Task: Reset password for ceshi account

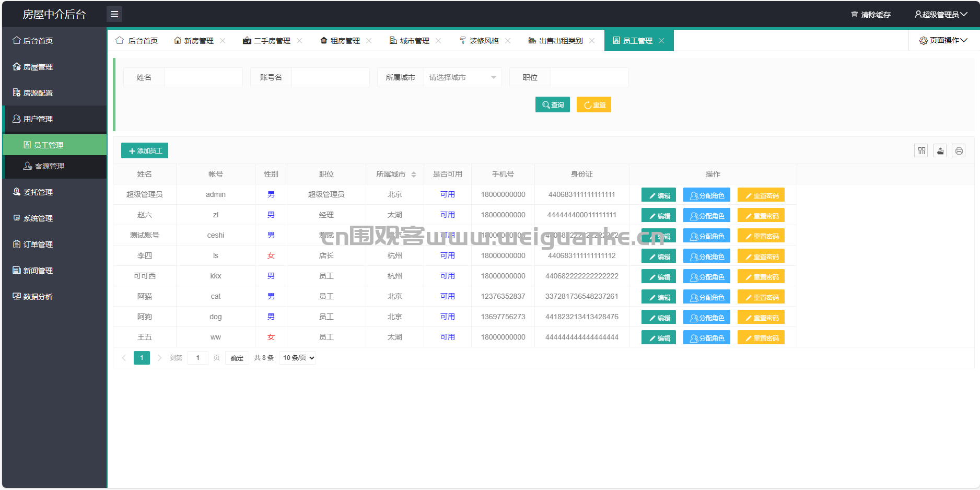Action: click(761, 236)
